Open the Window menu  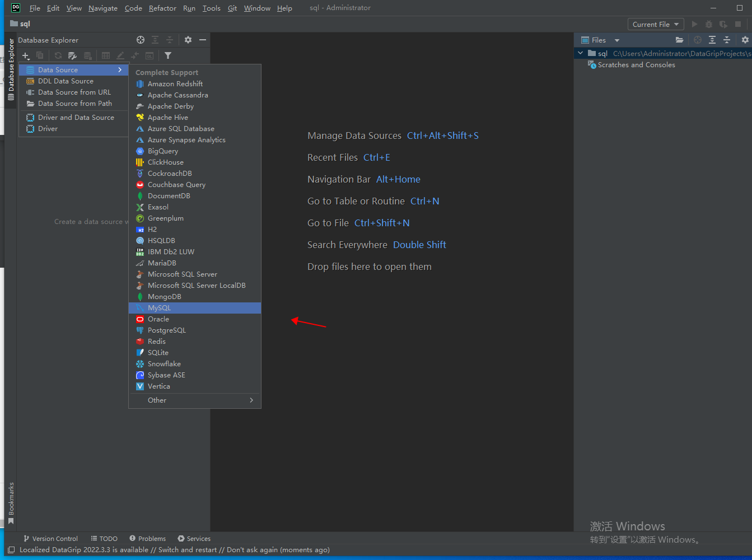pos(257,8)
